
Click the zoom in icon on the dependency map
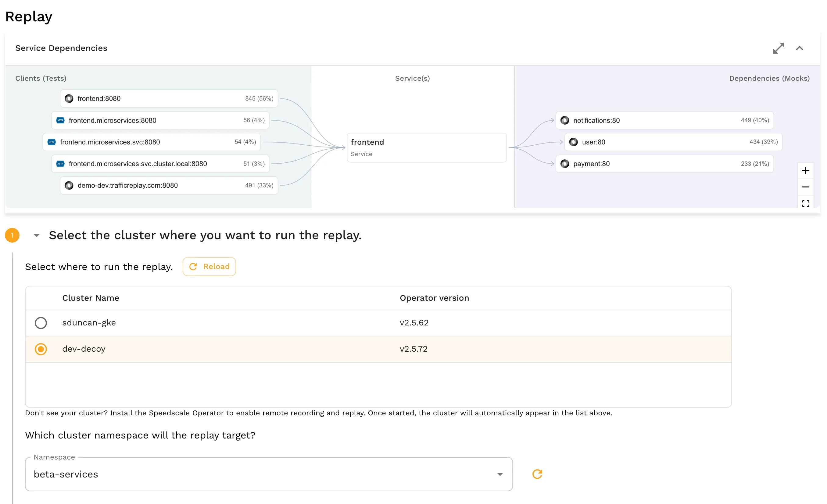(x=806, y=170)
